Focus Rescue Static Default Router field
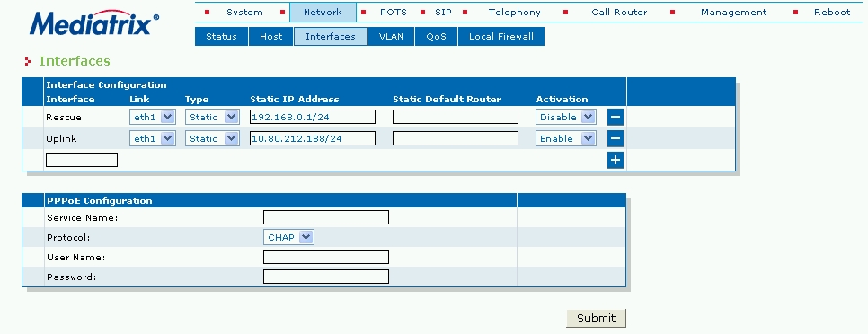The image size is (868, 334). point(456,118)
